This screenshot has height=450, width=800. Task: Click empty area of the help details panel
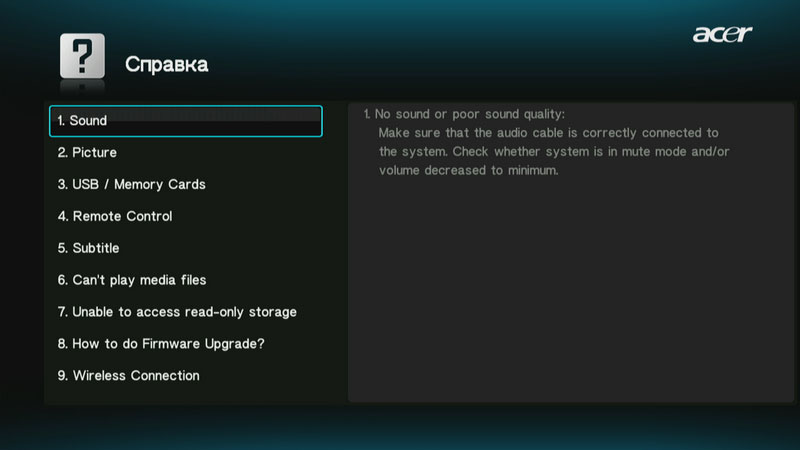click(x=570, y=300)
